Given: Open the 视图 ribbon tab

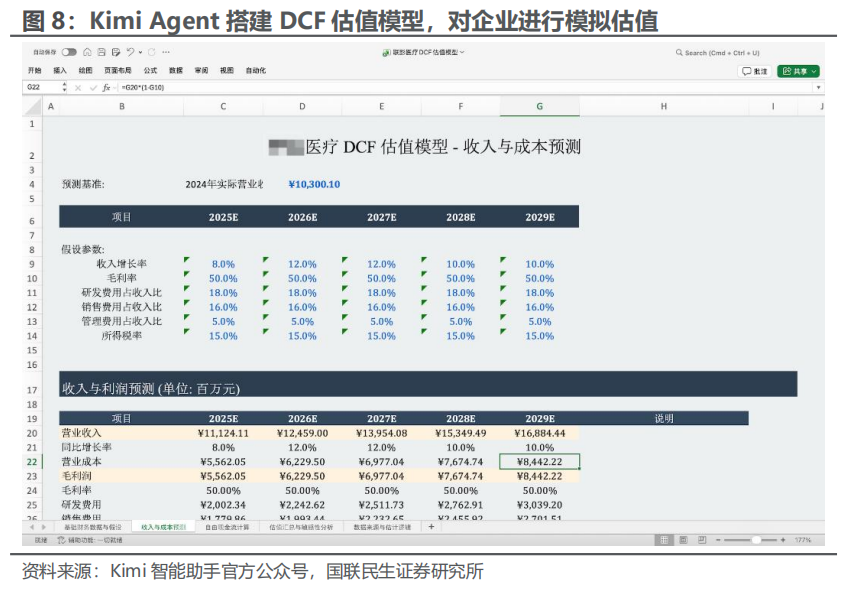Looking at the screenshot, I should click(227, 70).
